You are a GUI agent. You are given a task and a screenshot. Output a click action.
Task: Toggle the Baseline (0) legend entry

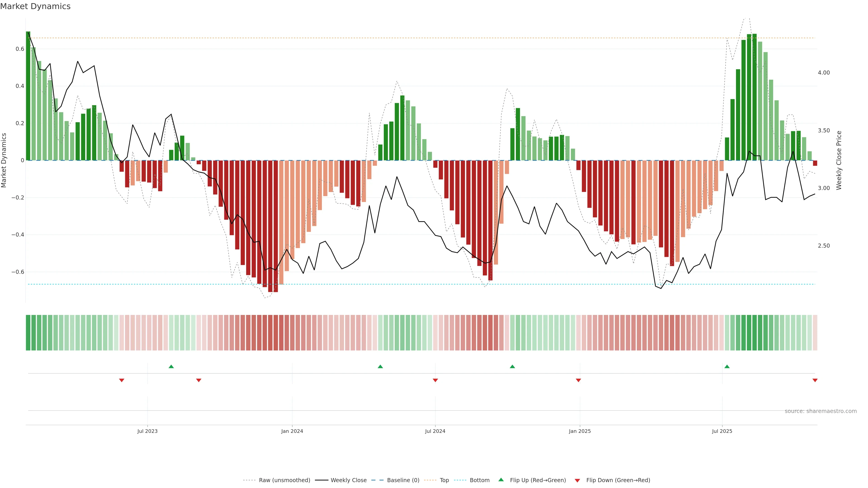point(403,480)
